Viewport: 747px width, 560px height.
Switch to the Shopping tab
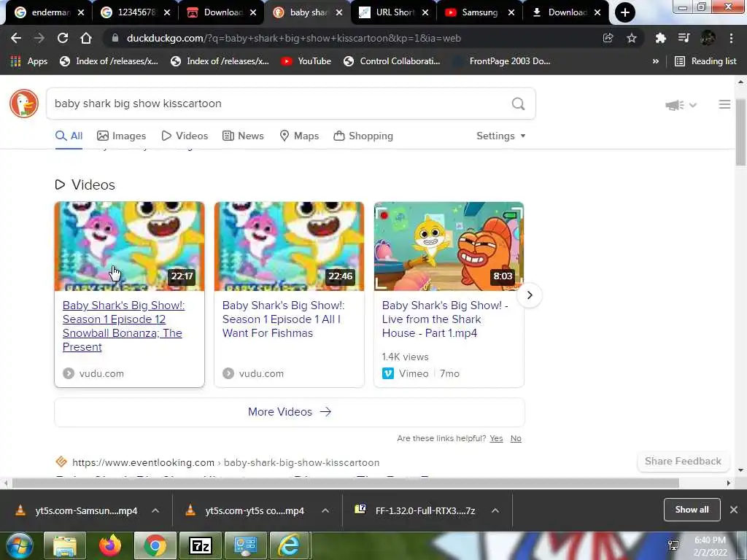[363, 136]
